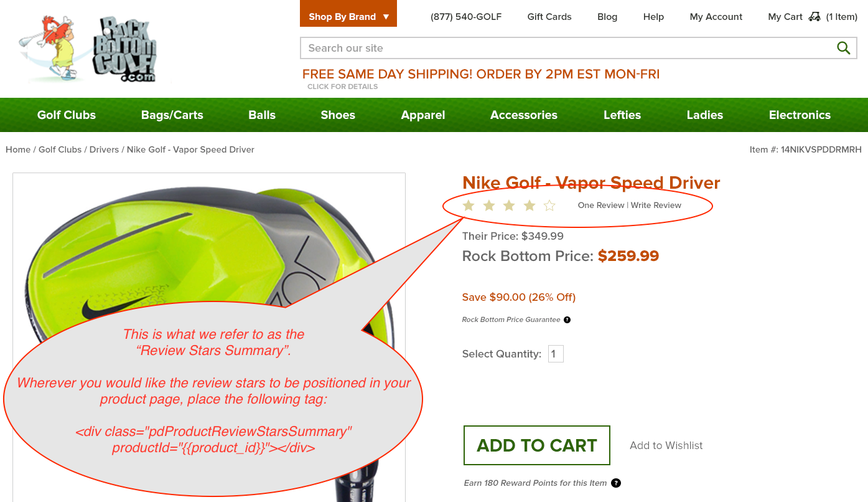Viewport: 868px width, 502px height.
Task: Click the Price Guarantee question mark icon
Action: [x=567, y=320]
